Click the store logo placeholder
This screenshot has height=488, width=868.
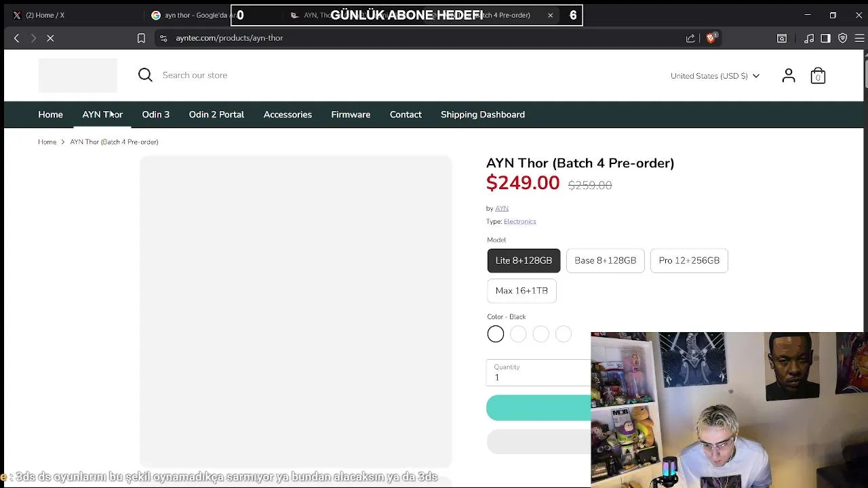pyautogui.click(x=78, y=75)
